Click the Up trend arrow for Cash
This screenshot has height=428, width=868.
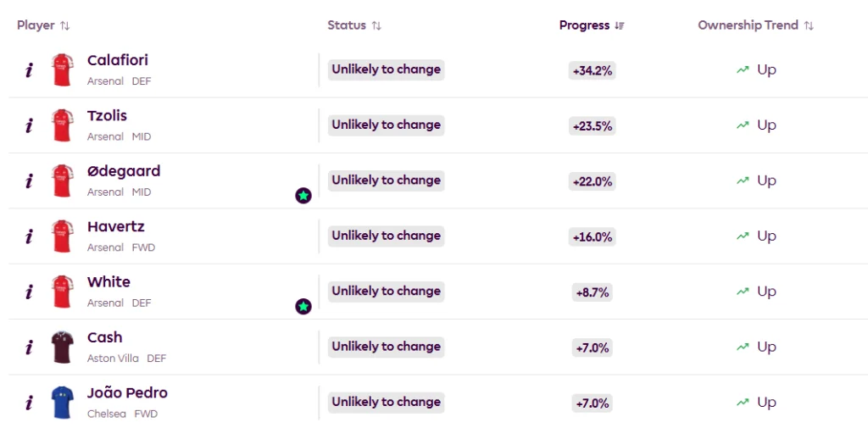[x=743, y=347]
